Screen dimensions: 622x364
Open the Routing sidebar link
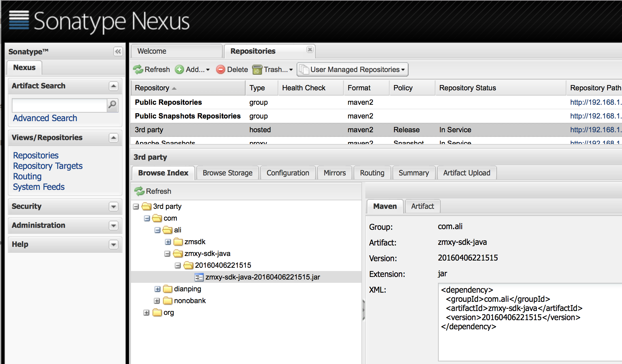pos(27,176)
